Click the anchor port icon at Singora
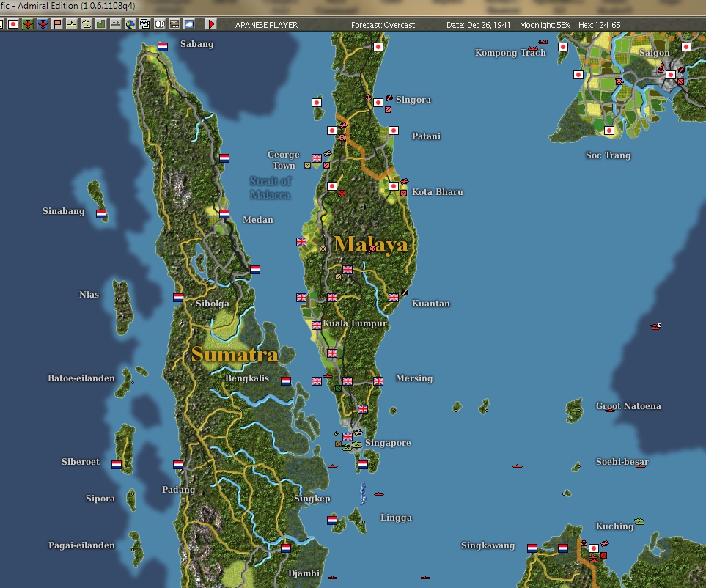706x588 pixels. pyautogui.click(x=368, y=98)
